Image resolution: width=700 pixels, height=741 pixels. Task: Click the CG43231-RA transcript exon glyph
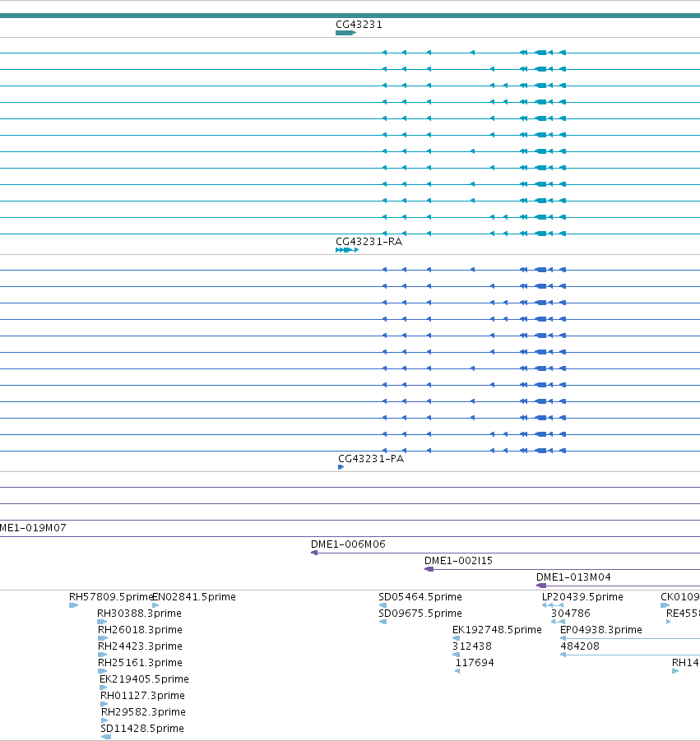pyautogui.click(x=347, y=250)
